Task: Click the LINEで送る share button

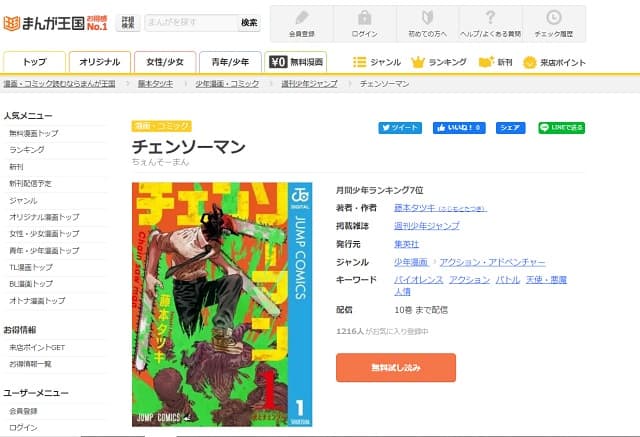Action: pyautogui.click(x=562, y=128)
